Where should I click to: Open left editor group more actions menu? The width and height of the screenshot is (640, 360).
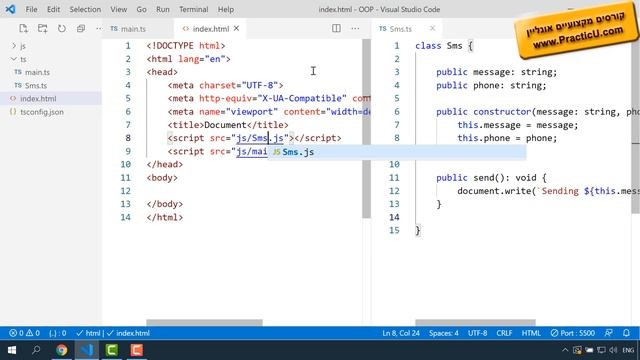point(356,29)
